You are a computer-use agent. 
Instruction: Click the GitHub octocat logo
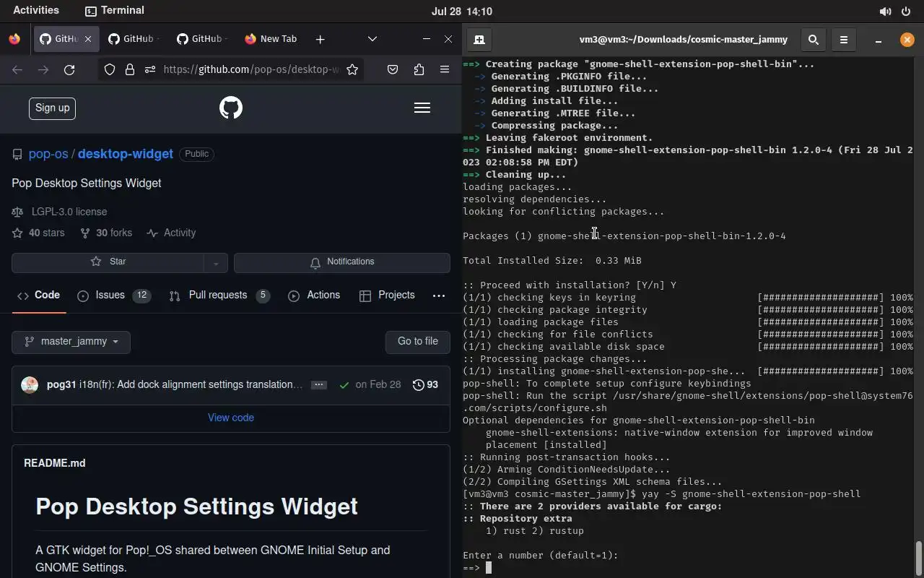tap(231, 108)
